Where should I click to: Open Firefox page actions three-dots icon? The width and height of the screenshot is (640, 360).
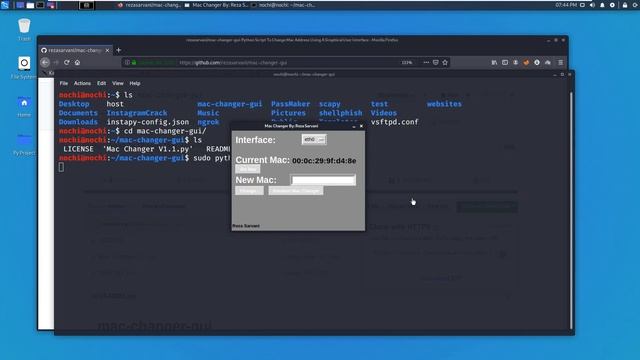426,62
